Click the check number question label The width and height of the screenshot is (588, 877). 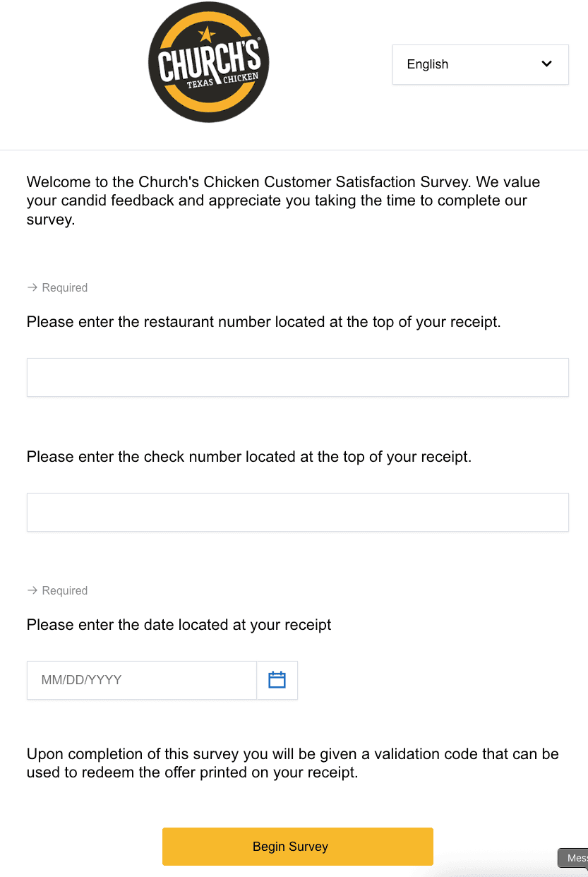[248, 457]
